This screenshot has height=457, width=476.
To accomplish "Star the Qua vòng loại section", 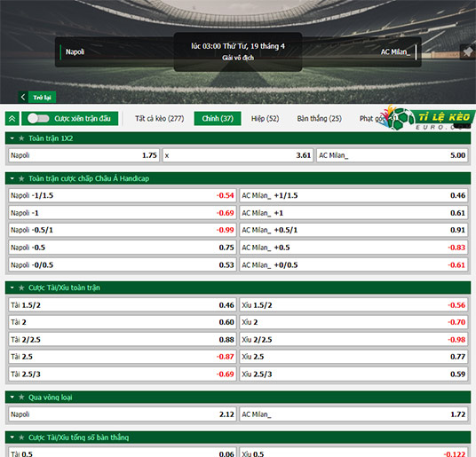I will (x=21, y=398).
